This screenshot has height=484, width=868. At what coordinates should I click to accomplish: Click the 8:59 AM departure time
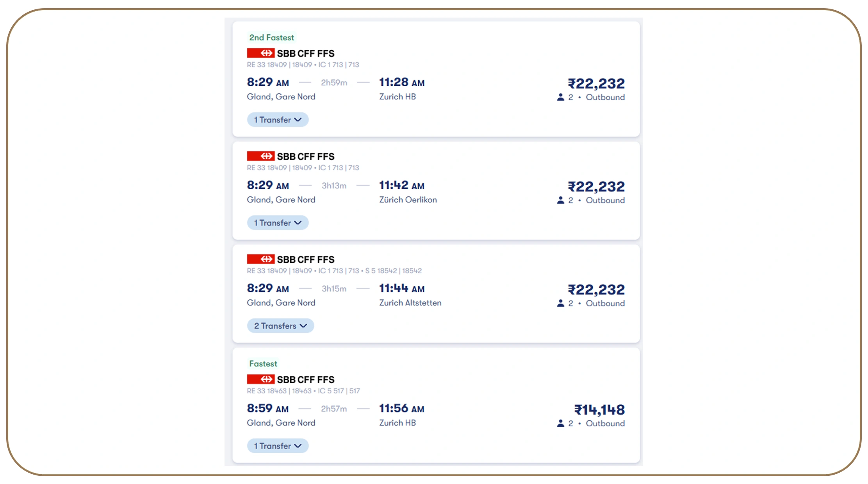click(267, 408)
